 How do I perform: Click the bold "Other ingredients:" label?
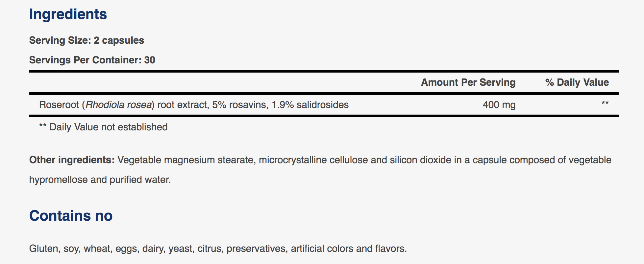(72, 160)
